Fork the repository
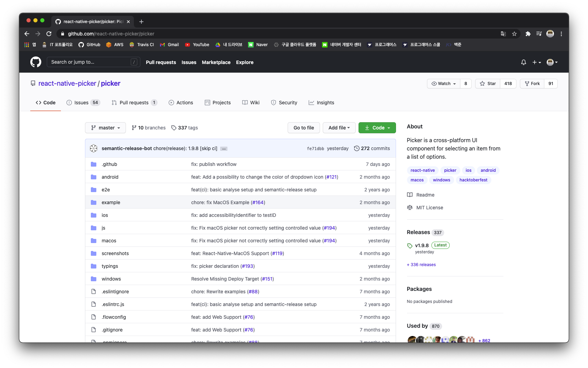 pos(532,84)
